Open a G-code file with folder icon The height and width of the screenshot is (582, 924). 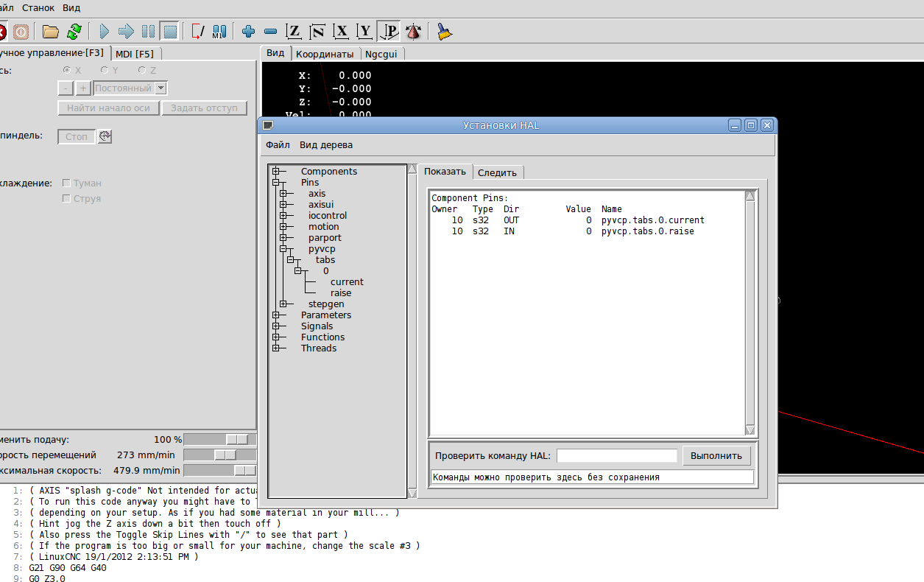50,31
